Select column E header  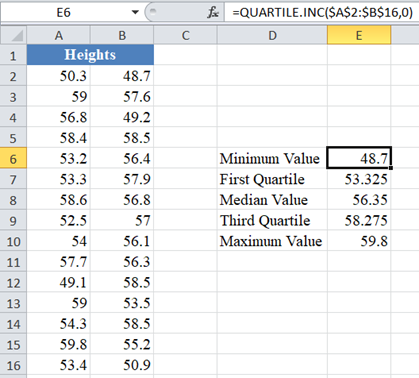point(359,35)
